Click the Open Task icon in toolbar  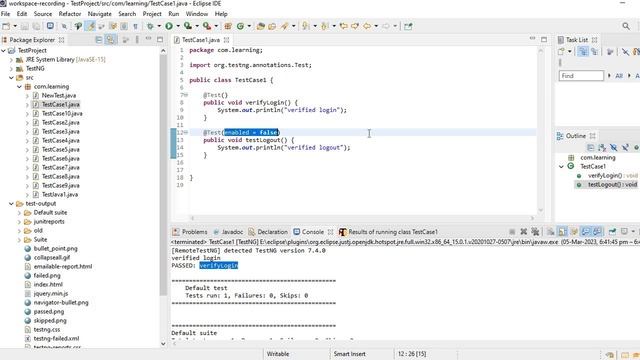pyautogui.click(x=272, y=26)
